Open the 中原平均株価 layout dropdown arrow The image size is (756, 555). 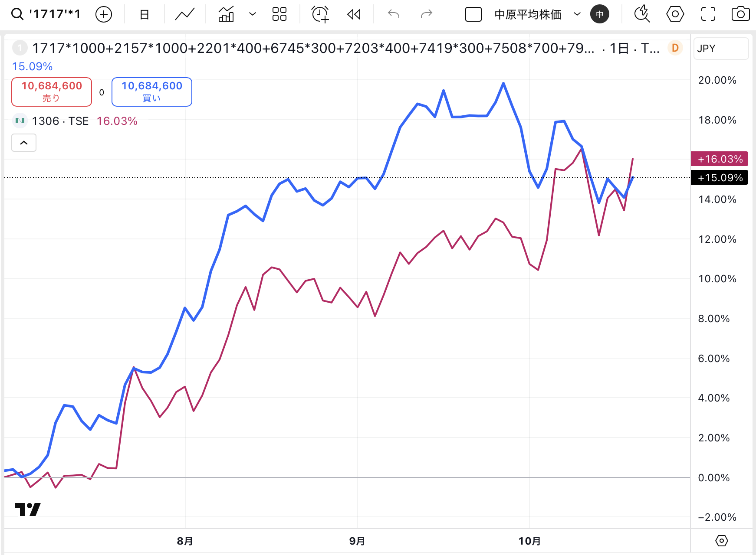(x=577, y=14)
